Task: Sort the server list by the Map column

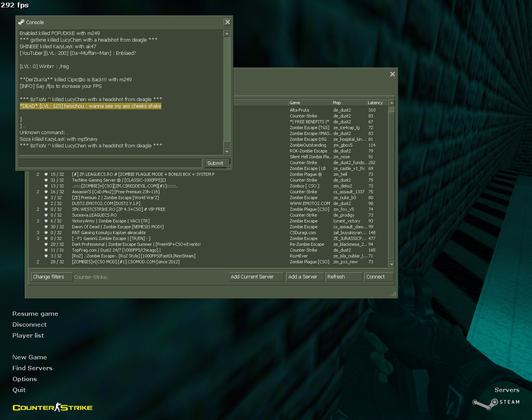Action: pos(348,103)
